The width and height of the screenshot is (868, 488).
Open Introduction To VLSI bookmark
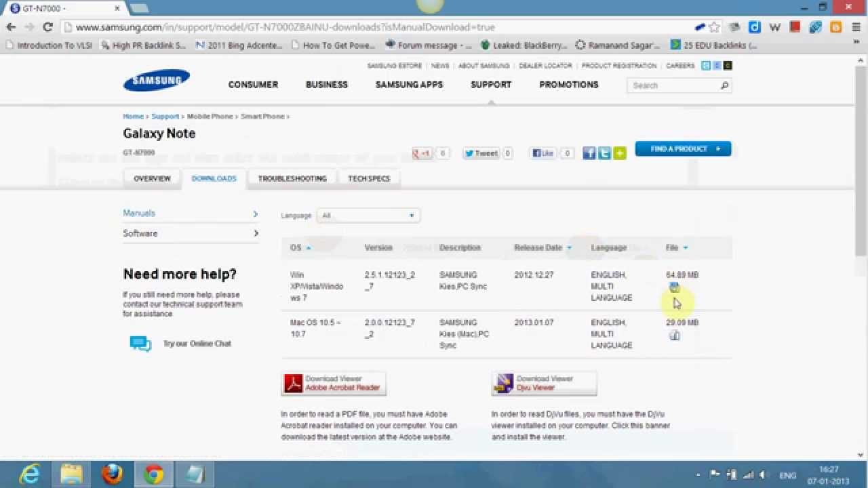[x=49, y=45]
